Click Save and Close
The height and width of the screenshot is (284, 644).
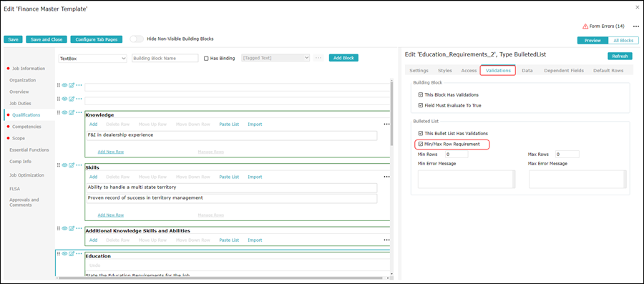[47, 39]
